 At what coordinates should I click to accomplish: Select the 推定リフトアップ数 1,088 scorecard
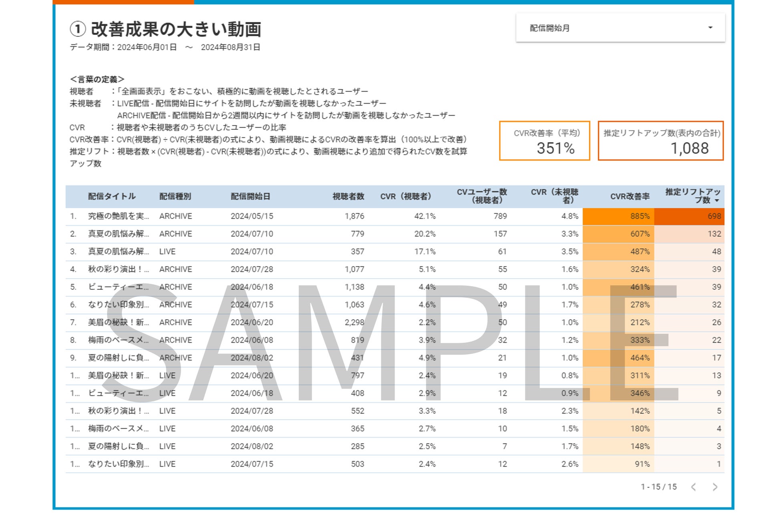pyautogui.click(x=660, y=141)
